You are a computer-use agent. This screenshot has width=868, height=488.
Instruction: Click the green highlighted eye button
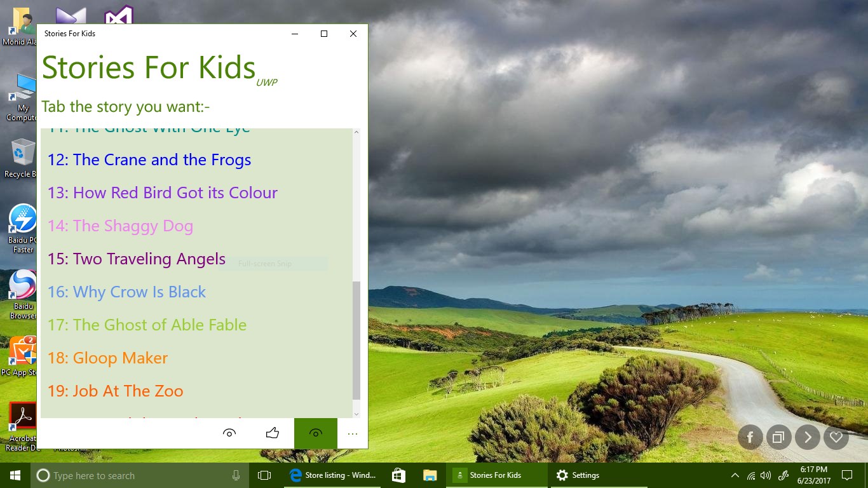pos(316,433)
